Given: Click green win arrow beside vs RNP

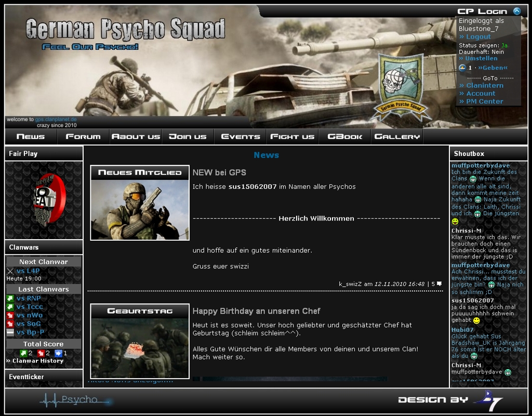Looking at the screenshot, I should tap(10, 298).
